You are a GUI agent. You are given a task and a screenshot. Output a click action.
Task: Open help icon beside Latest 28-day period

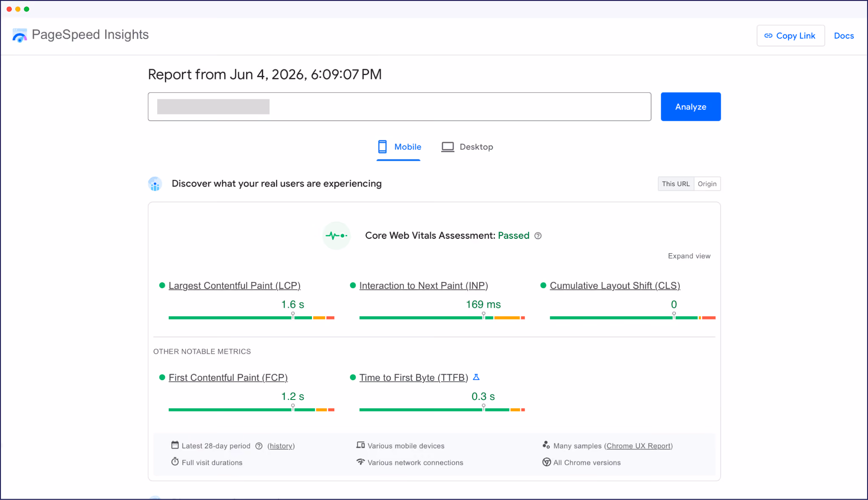[259, 446]
